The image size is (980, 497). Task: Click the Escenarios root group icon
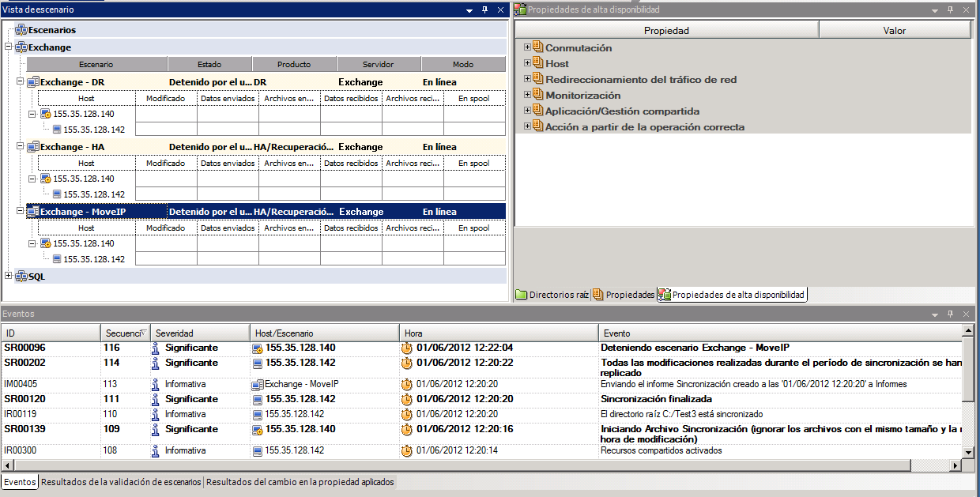tap(21, 30)
